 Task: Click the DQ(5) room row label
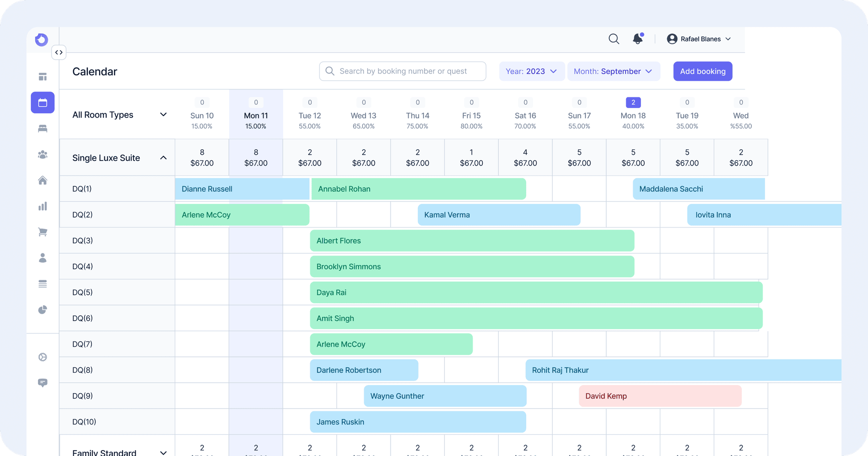click(x=82, y=293)
